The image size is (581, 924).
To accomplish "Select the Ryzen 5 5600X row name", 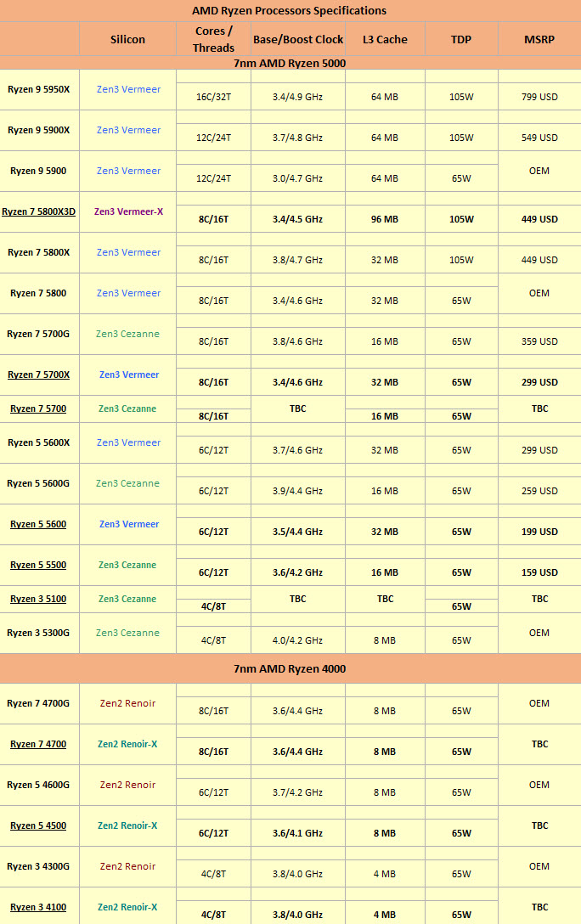I will (39, 442).
